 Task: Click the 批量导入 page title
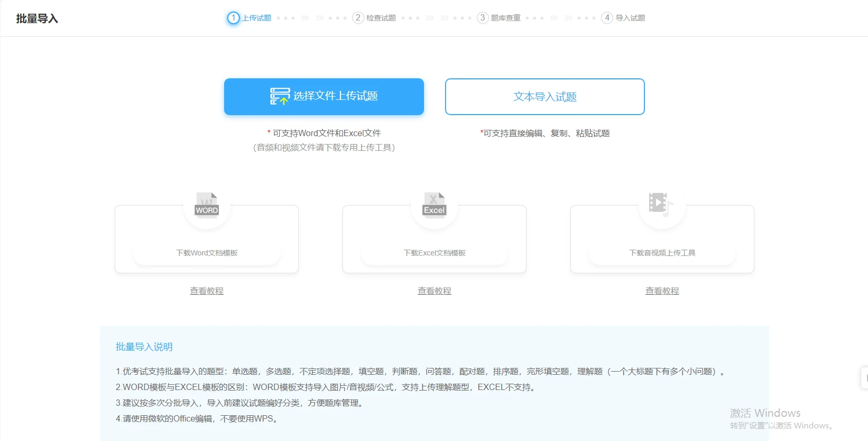37,18
